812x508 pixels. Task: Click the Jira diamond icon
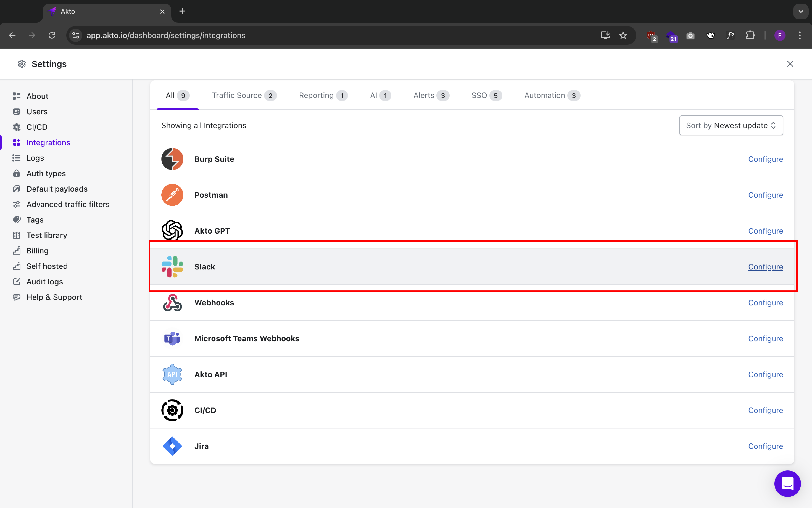[172, 446]
